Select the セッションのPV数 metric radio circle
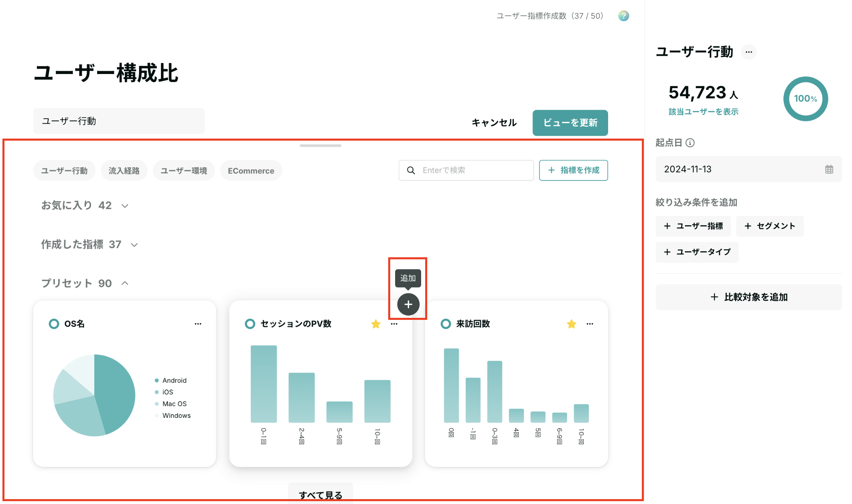This screenshot has height=504, width=852. pyautogui.click(x=250, y=324)
